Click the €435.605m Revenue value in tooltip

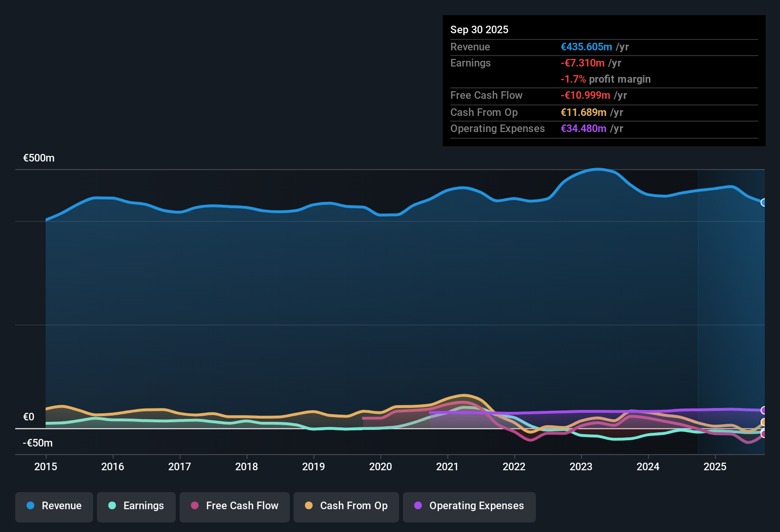pos(586,47)
